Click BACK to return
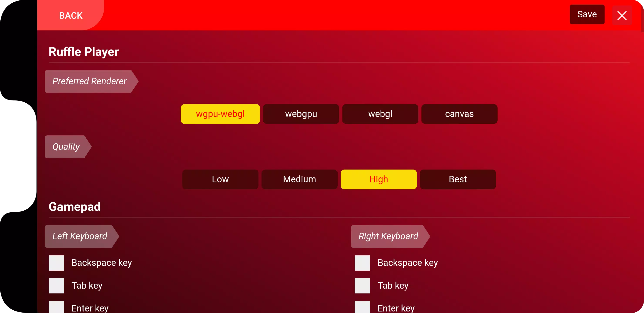The height and width of the screenshot is (313, 644). 70,15
